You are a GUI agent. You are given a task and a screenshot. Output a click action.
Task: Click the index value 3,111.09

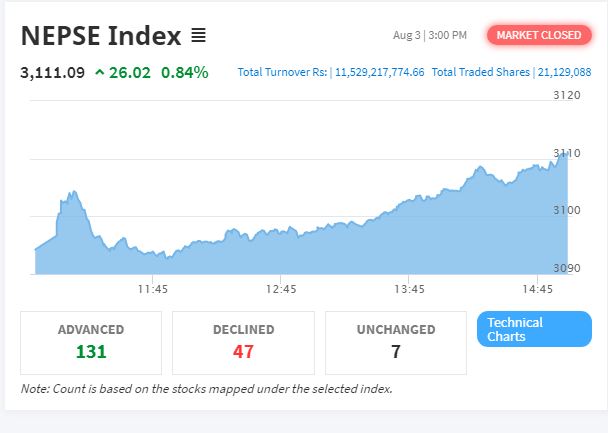coord(52,72)
